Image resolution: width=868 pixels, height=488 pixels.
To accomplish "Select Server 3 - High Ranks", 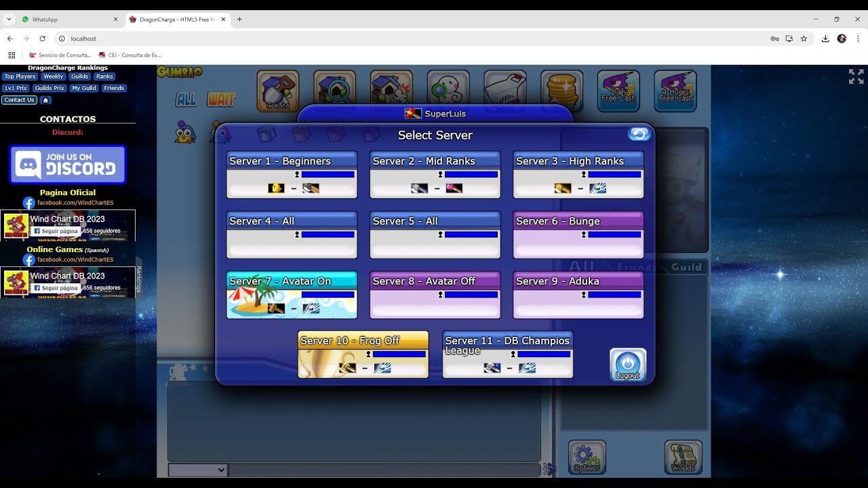I will coord(578,175).
